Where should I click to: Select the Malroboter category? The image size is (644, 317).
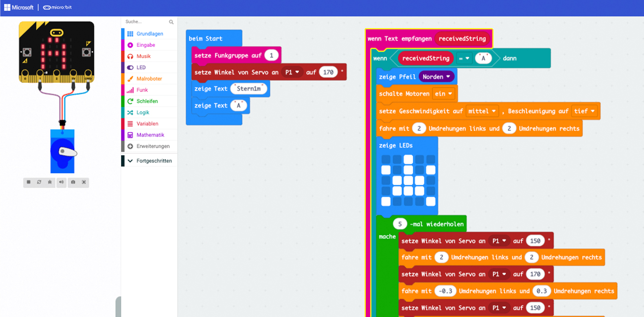point(149,79)
